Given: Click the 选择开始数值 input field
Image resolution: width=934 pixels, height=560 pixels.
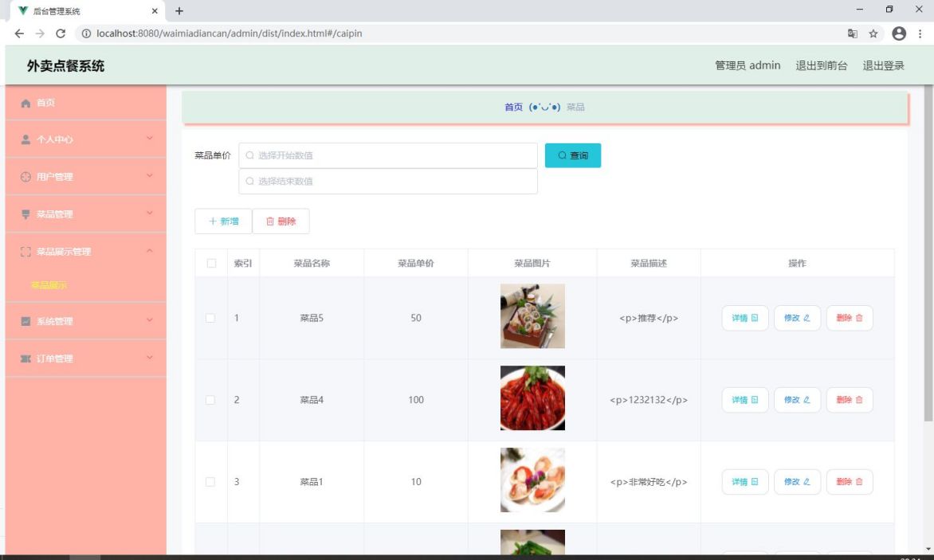Looking at the screenshot, I should tap(388, 155).
